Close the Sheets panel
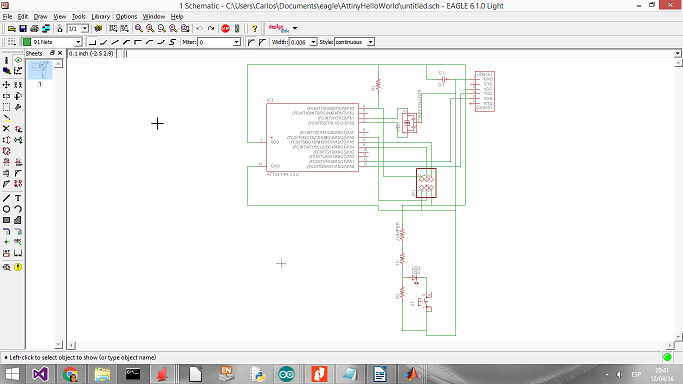The width and height of the screenshot is (683, 384). click(x=60, y=53)
